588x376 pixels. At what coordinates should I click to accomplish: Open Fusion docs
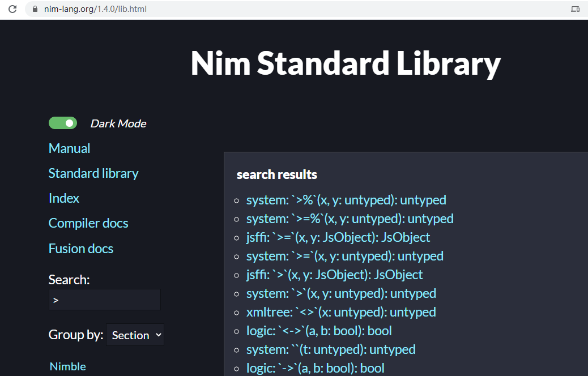[81, 248]
